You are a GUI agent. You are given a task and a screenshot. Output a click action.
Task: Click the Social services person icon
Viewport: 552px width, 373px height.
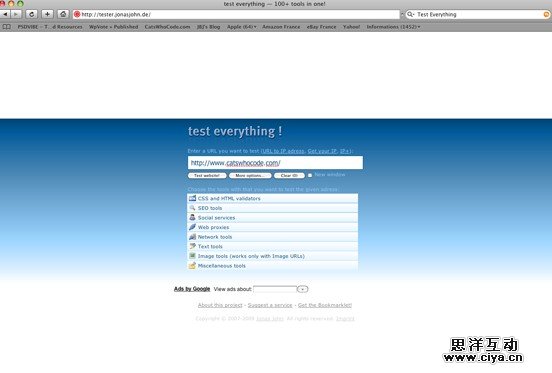tap(192, 217)
